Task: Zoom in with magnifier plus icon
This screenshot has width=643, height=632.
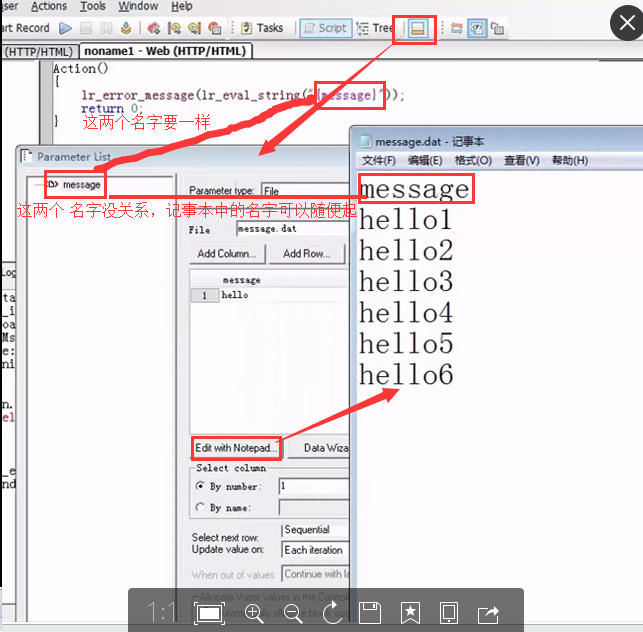Action: (x=253, y=614)
